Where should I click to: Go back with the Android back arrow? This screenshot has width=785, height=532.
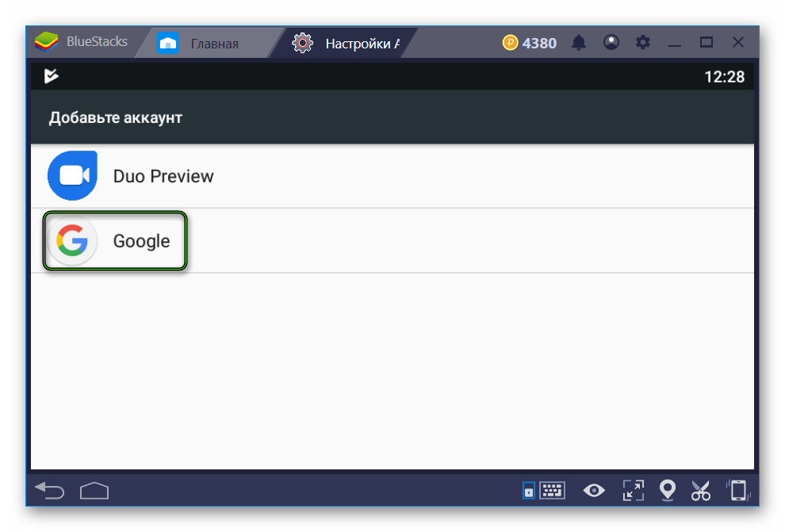click(x=50, y=491)
